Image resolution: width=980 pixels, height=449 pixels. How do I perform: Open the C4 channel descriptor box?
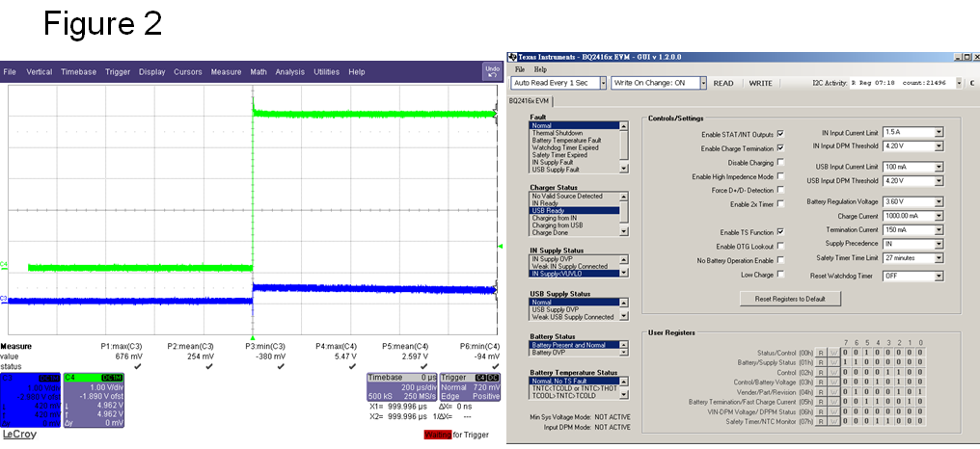pos(94,400)
